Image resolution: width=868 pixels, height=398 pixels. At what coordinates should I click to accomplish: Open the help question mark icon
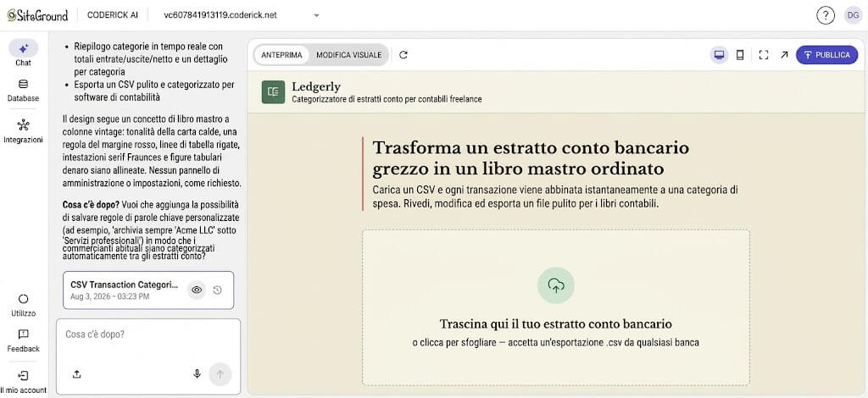click(826, 15)
